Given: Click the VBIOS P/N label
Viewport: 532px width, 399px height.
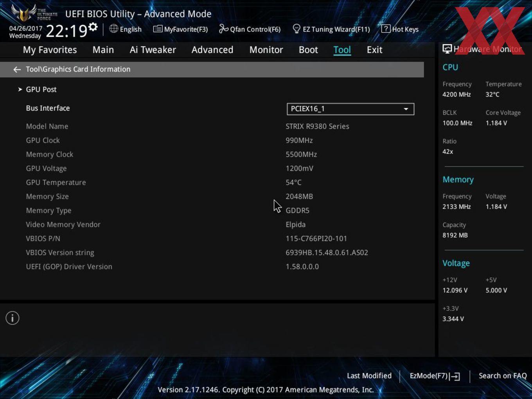Looking at the screenshot, I should click(43, 239).
